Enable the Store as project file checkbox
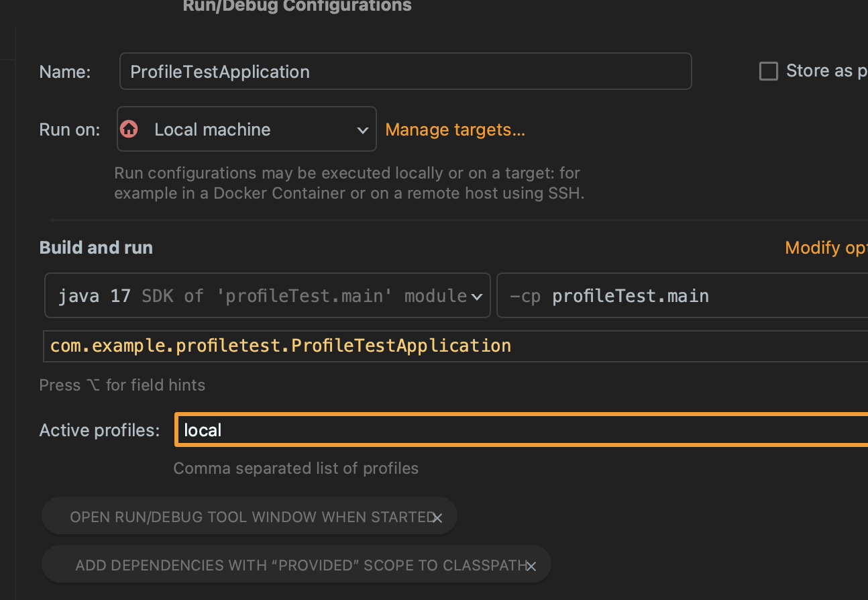The image size is (868, 600). tap(768, 71)
